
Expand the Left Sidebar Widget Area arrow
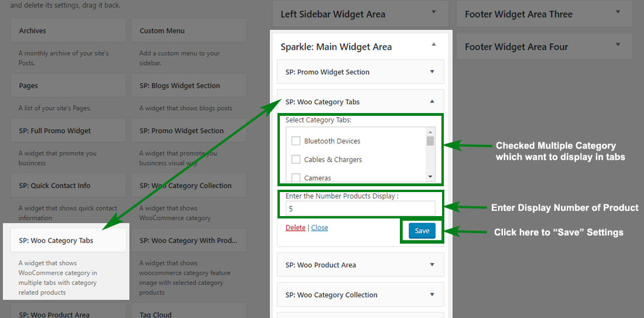433,12
